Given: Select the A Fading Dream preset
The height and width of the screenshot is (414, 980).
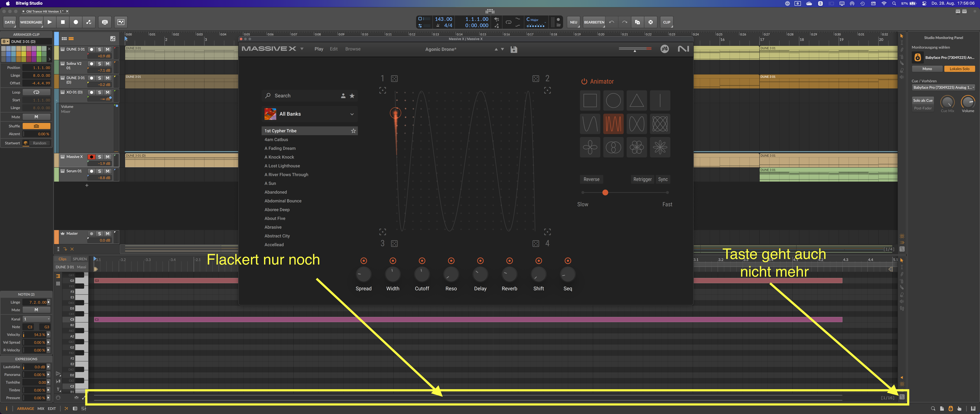Looking at the screenshot, I should [x=280, y=149].
